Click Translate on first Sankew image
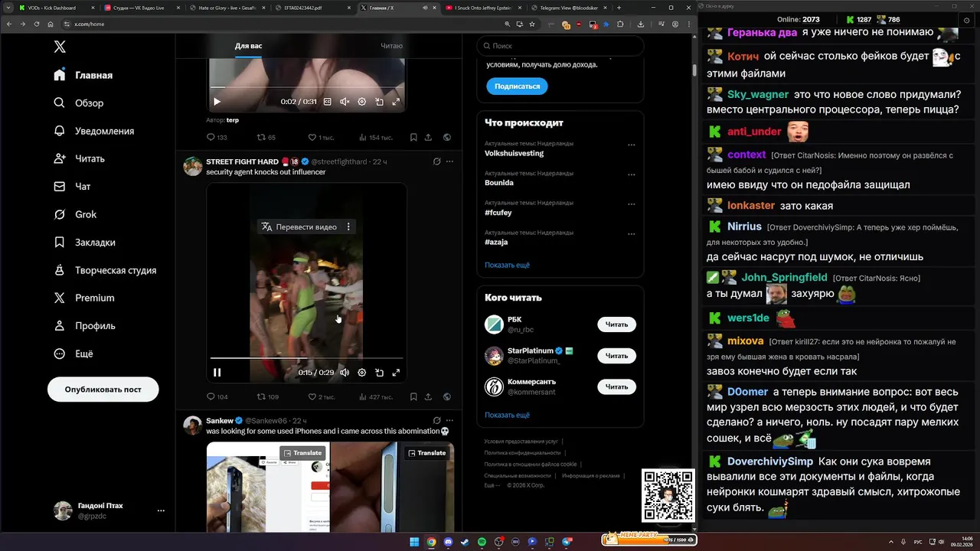Screen dimensions: 980x551 pyautogui.click(x=302, y=452)
